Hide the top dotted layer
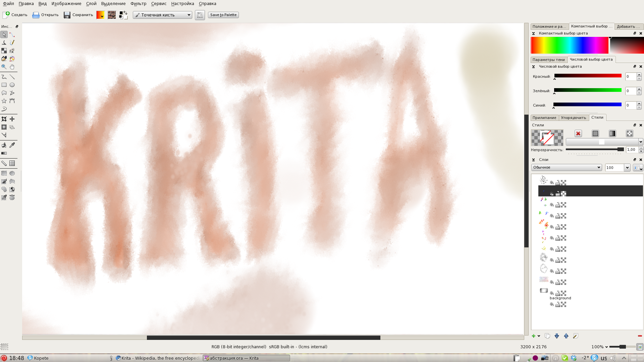The image size is (644, 362). pyautogui.click(x=552, y=183)
